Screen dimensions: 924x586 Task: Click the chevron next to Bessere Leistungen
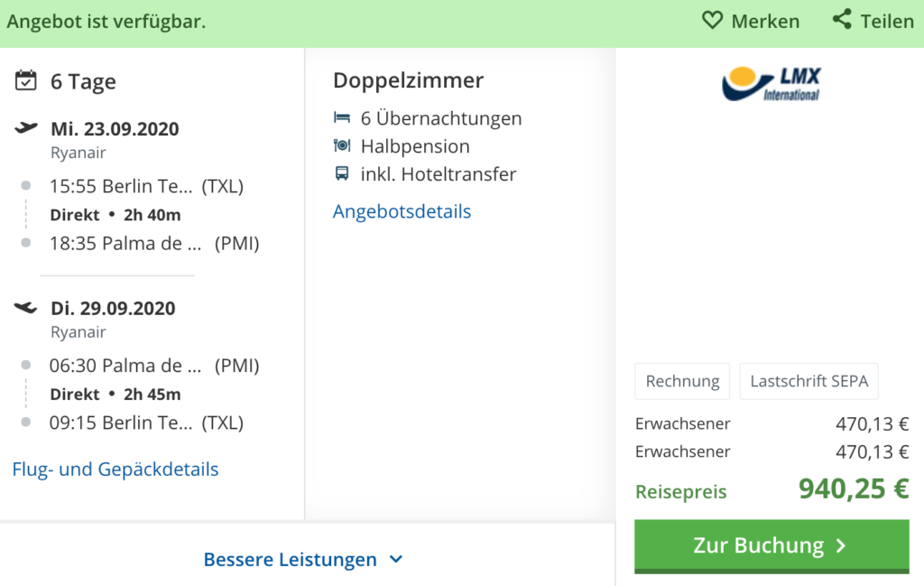coord(395,560)
